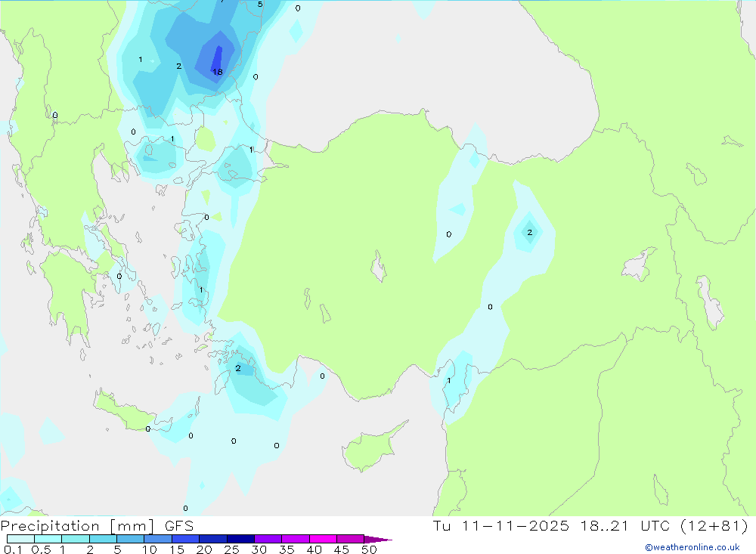Click the '40' legend scale label
Screen dimensions: 756x554
point(314,549)
